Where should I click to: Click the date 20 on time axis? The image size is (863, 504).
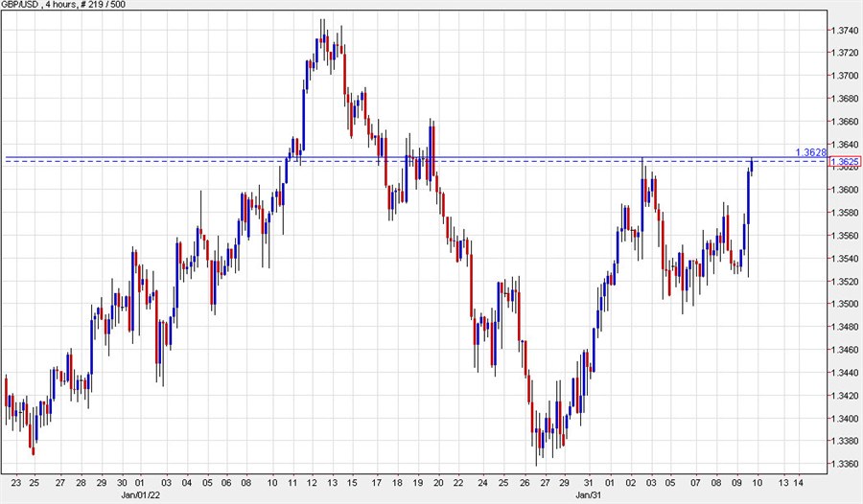pos(438,483)
